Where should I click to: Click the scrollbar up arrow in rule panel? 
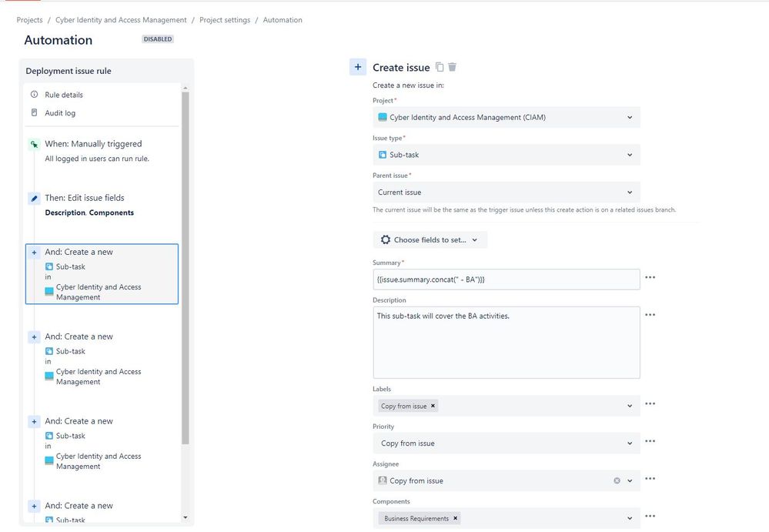(x=186, y=89)
